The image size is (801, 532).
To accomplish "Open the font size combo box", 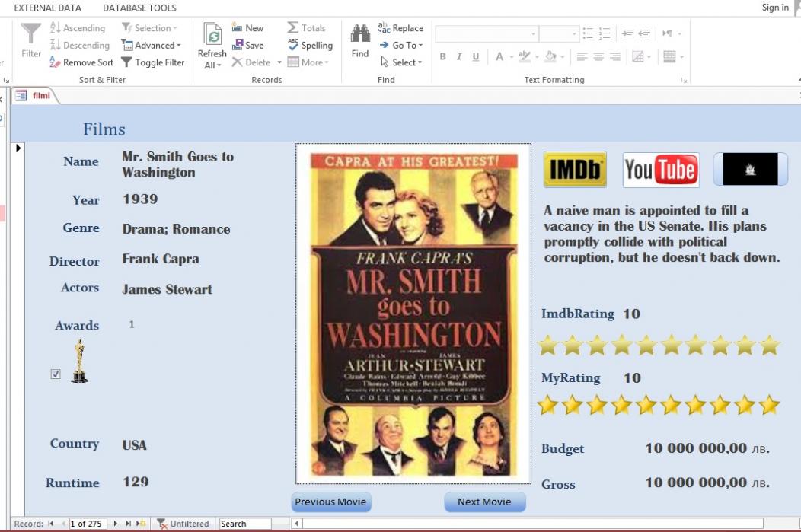I will 560,33.
